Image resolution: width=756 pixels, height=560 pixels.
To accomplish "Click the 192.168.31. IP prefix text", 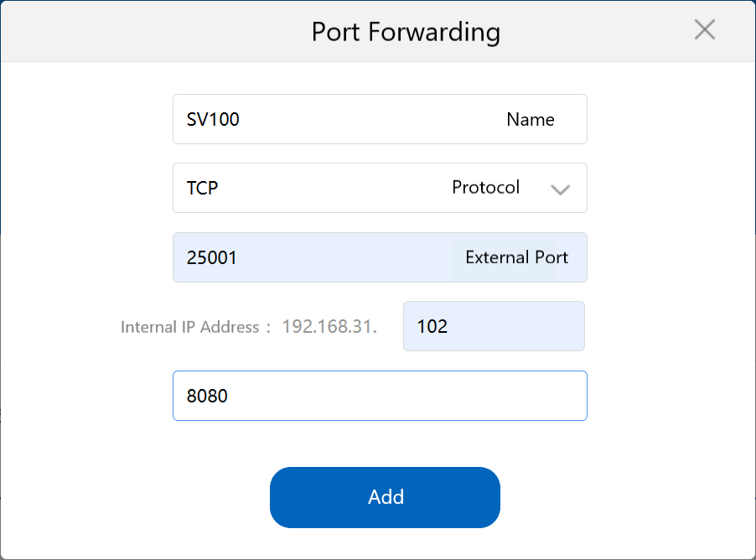I will (x=329, y=327).
